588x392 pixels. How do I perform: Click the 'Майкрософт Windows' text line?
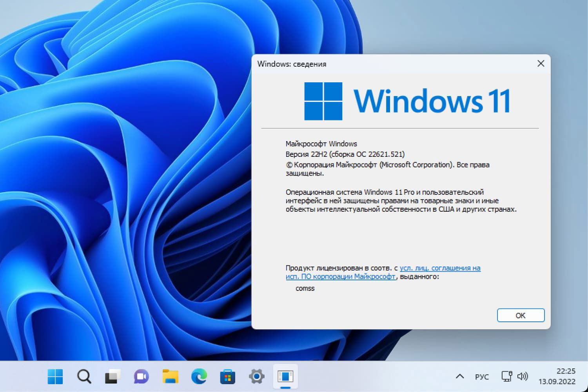[321, 144]
